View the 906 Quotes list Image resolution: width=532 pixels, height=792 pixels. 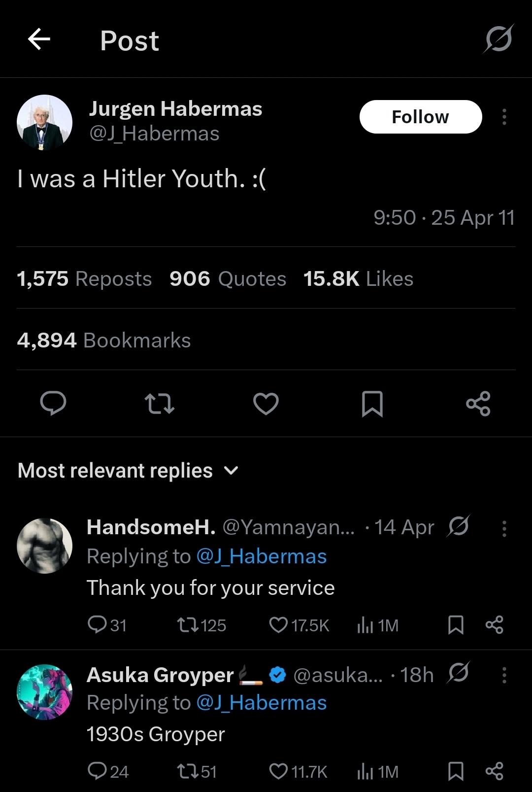[228, 279]
